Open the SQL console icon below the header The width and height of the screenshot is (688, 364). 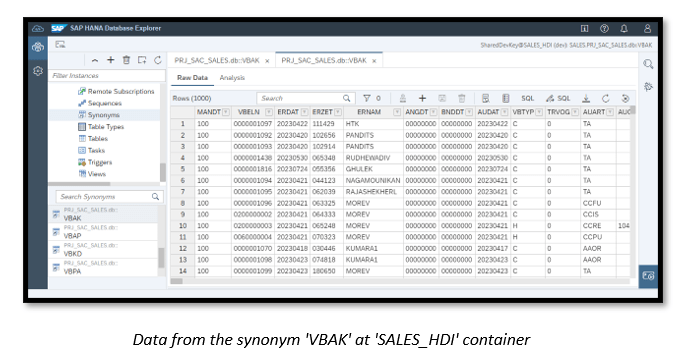(x=60, y=45)
